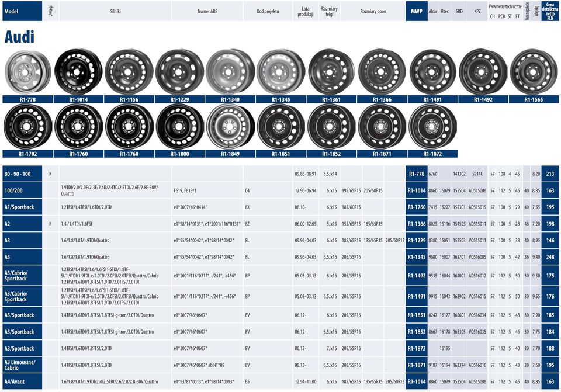Select the R1-1156 wheel image
Screen dimensions: 561x392
[129, 72]
